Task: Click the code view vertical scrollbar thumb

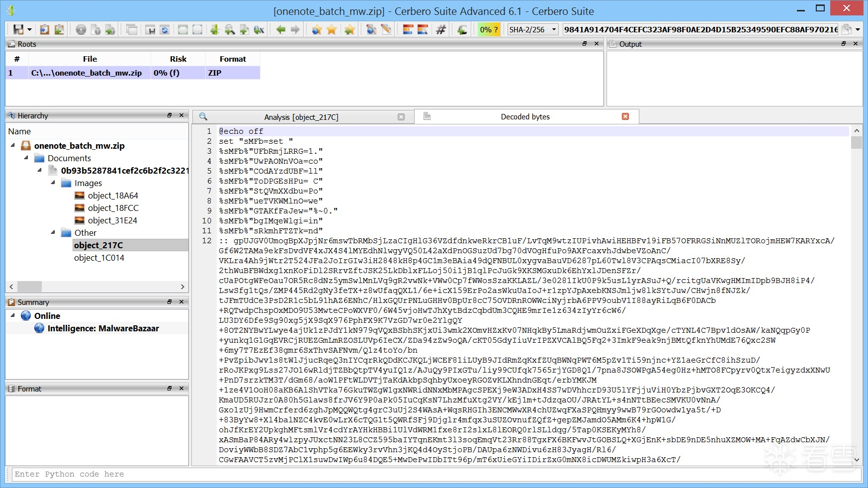Action: tap(856, 143)
